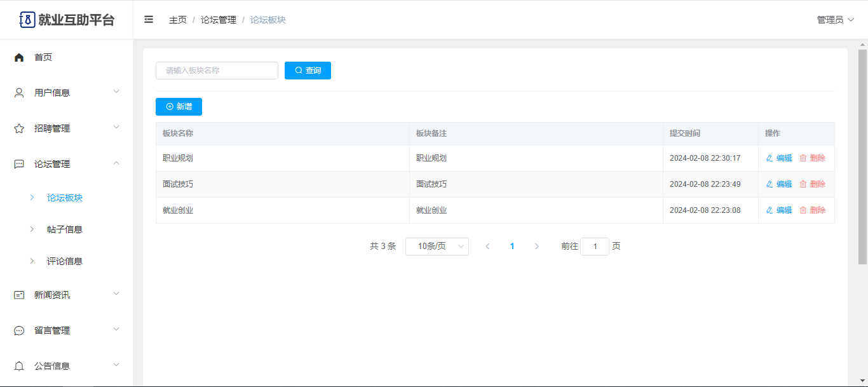This screenshot has height=387, width=868.
Task: Collapse the 论坛管理 menu chevron
Action: [116, 163]
